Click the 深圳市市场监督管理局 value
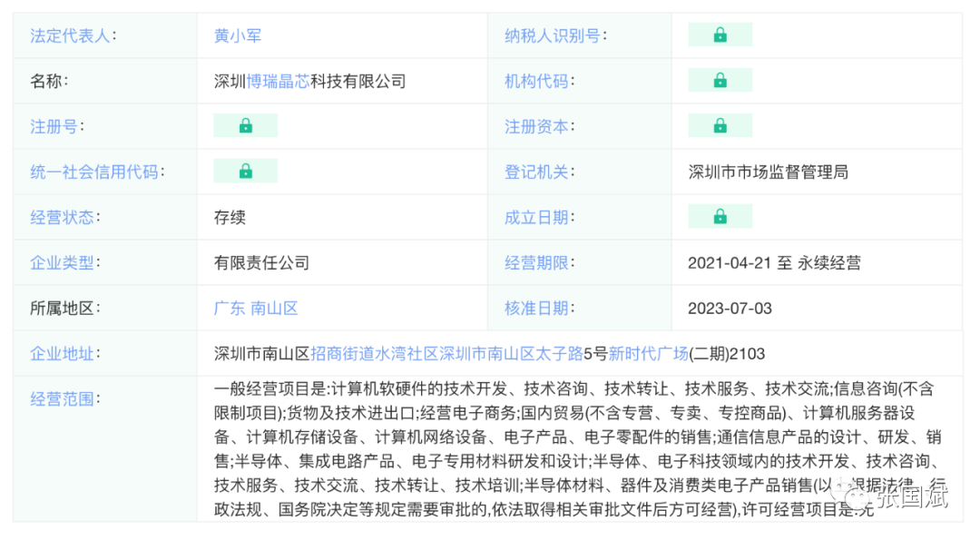 pyautogui.click(x=769, y=172)
